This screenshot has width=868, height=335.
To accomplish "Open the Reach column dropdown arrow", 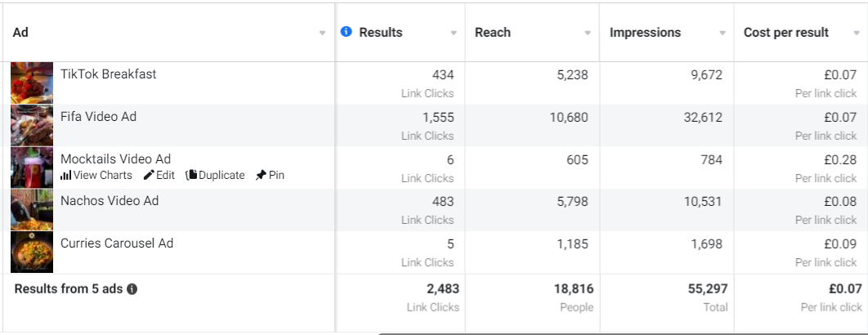I will coord(588,33).
